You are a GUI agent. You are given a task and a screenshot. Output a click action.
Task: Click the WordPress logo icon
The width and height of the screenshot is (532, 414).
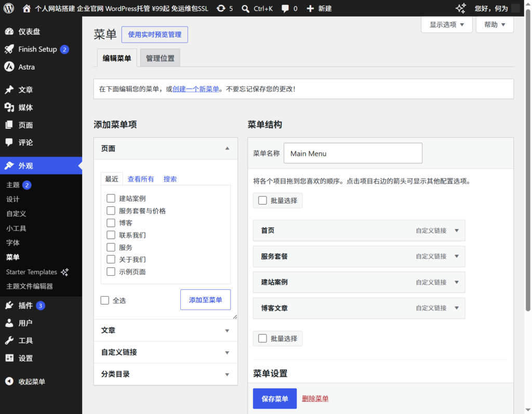coord(9,8)
